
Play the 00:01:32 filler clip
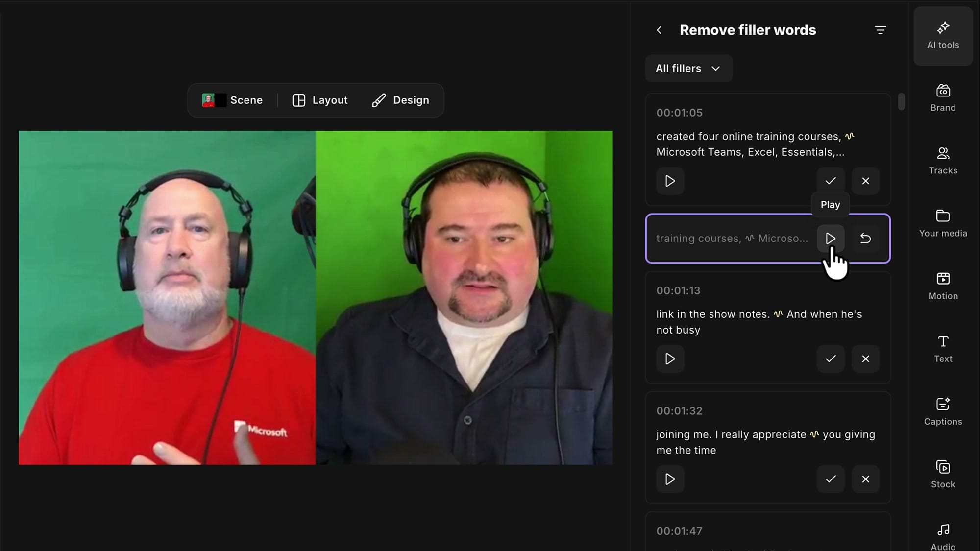coord(670,479)
